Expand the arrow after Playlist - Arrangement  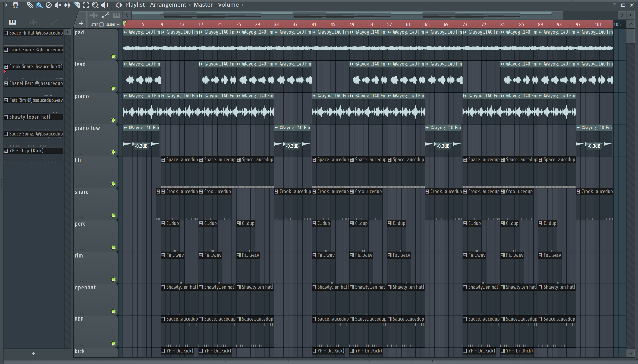[x=190, y=5]
